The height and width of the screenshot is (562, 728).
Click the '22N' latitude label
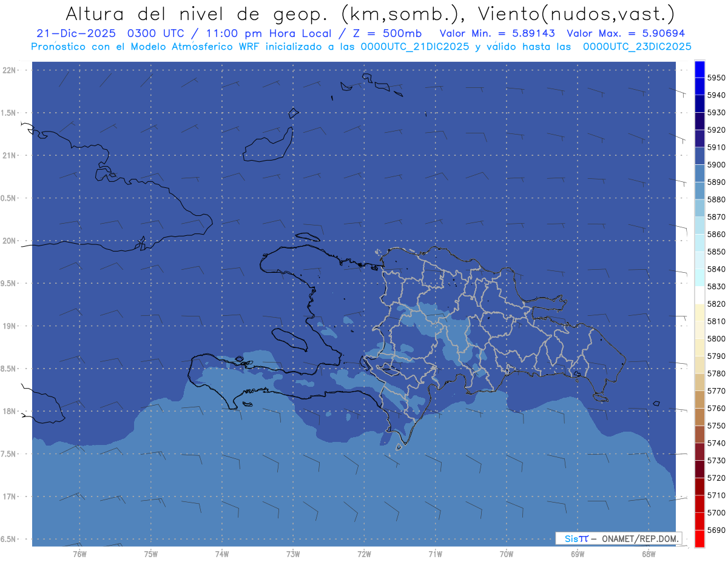coord(10,70)
